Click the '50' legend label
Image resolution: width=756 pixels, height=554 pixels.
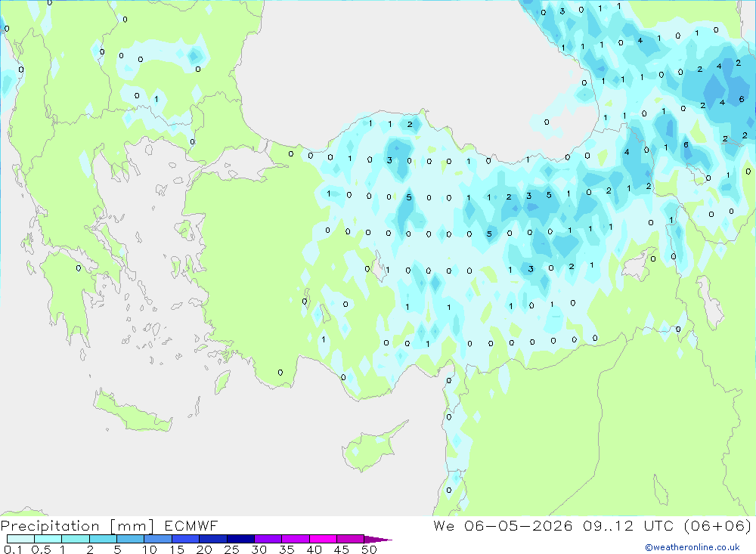(369, 549)
